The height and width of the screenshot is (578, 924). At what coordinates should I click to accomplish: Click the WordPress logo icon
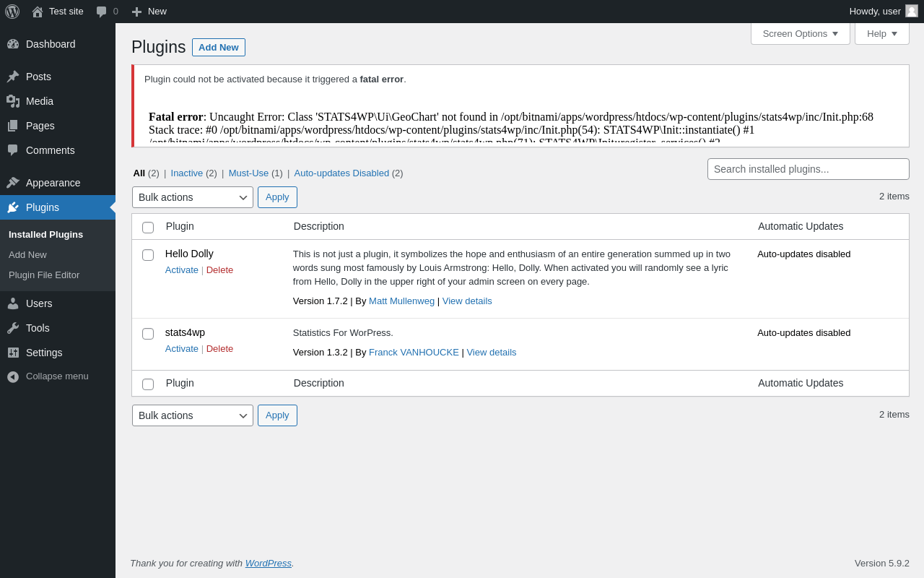click(12, 12)
